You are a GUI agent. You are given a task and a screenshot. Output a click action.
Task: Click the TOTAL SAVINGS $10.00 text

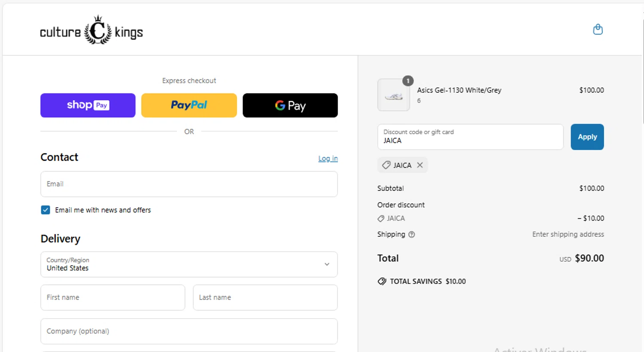click(x=428, y=281)
